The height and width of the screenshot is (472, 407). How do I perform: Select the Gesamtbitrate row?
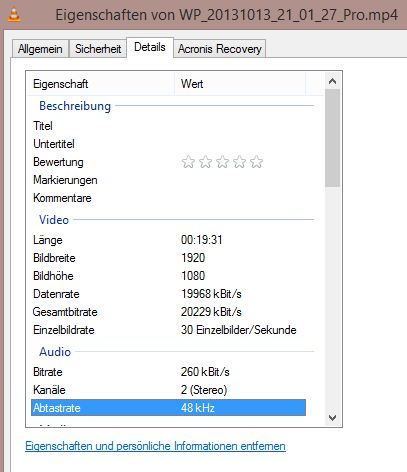pyautogui.click(x=168, y=312)
